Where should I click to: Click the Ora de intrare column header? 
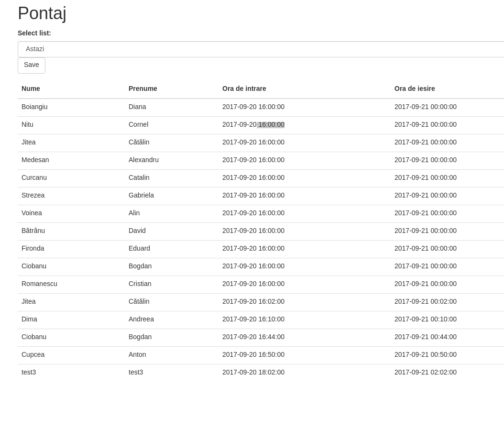244,88
